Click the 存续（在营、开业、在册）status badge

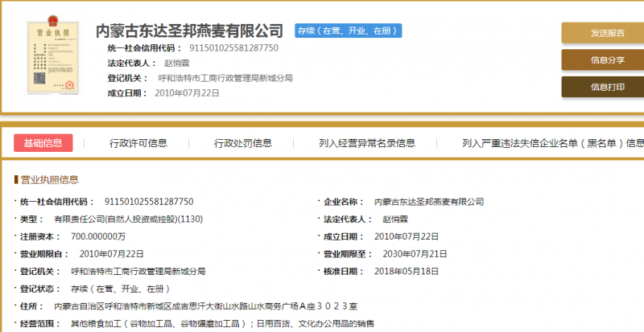pos(349,31)
